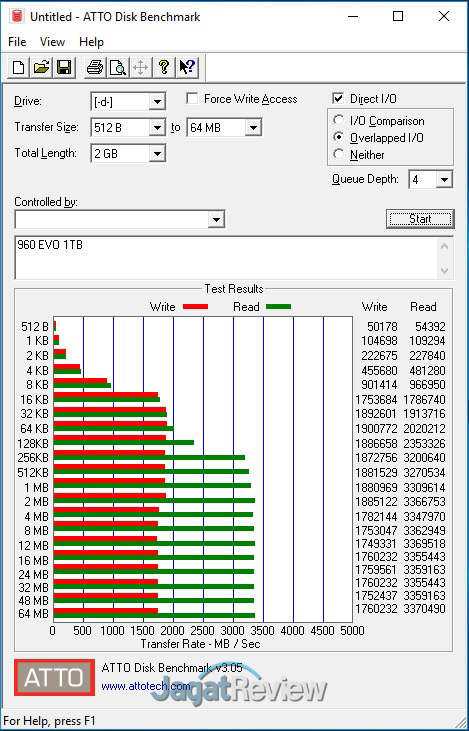Image resolution: width=469 pixels, height=731 pixels.
Task: Click the ATTO logo image
Action: pyautogui.click(x=55, y=677)
